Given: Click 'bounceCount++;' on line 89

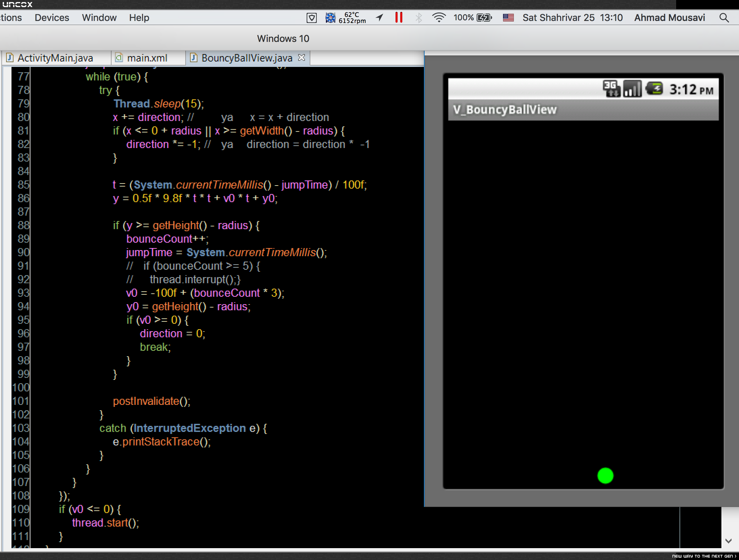Looking at the screenshot, I should pos(167,239).
